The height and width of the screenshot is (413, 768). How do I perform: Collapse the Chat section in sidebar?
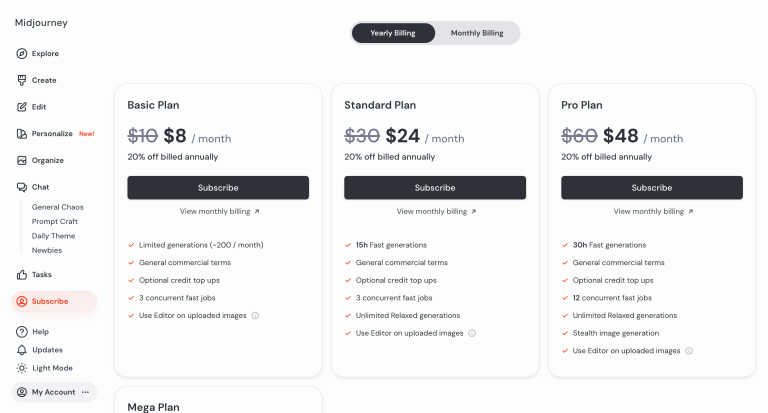40,187
